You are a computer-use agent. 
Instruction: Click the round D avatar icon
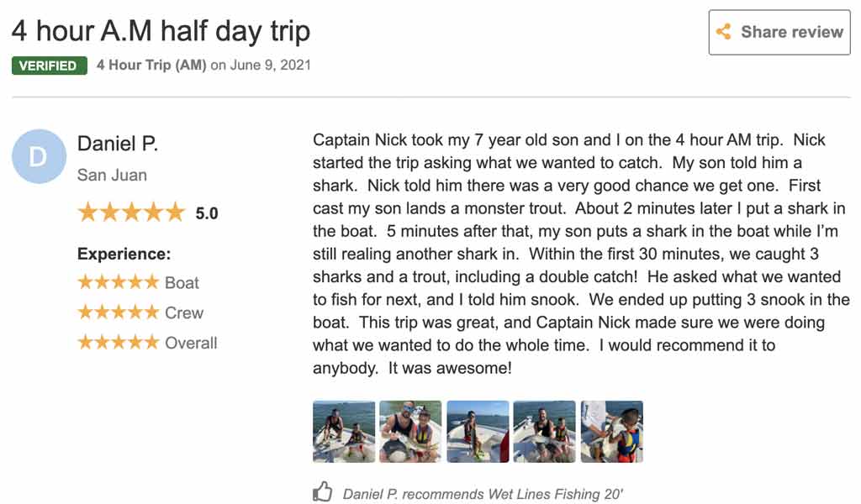click(39, 157)
